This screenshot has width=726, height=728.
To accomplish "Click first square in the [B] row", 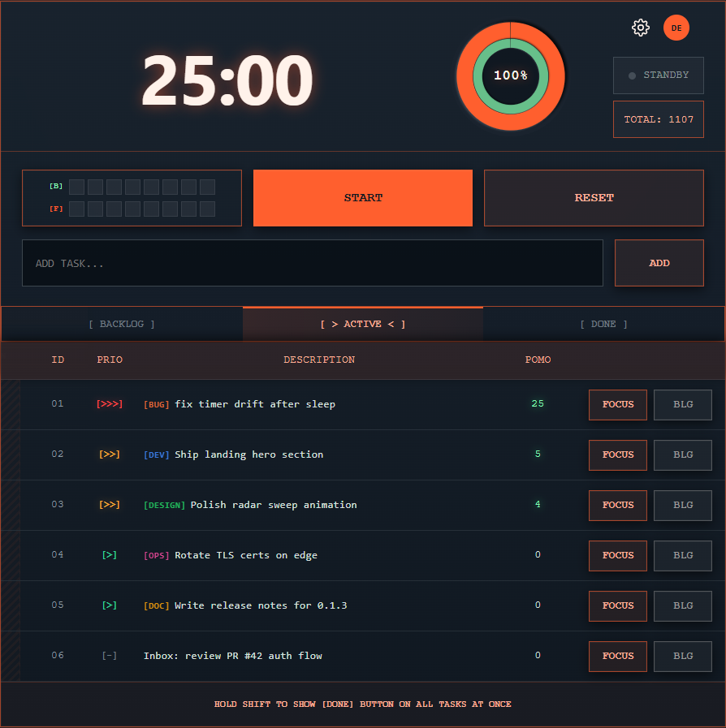I will pyautogui.click(x=76, y=187).
